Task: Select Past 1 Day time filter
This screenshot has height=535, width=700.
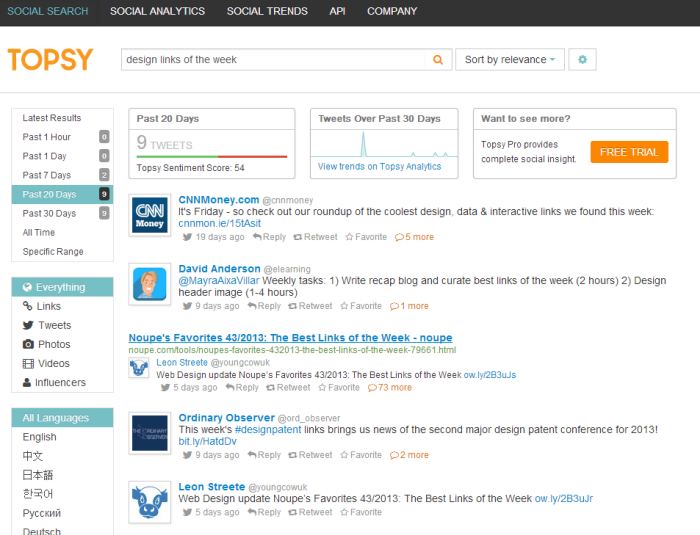Action: (62, 156)
